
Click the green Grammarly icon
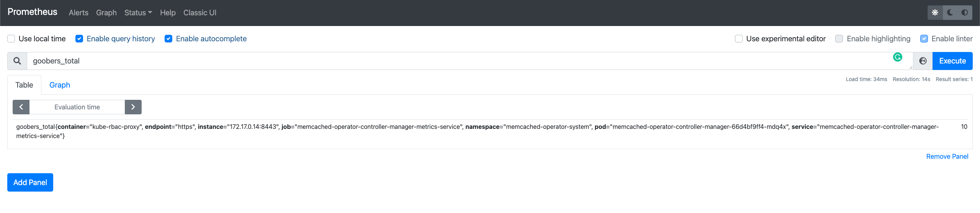coord(897,57)
